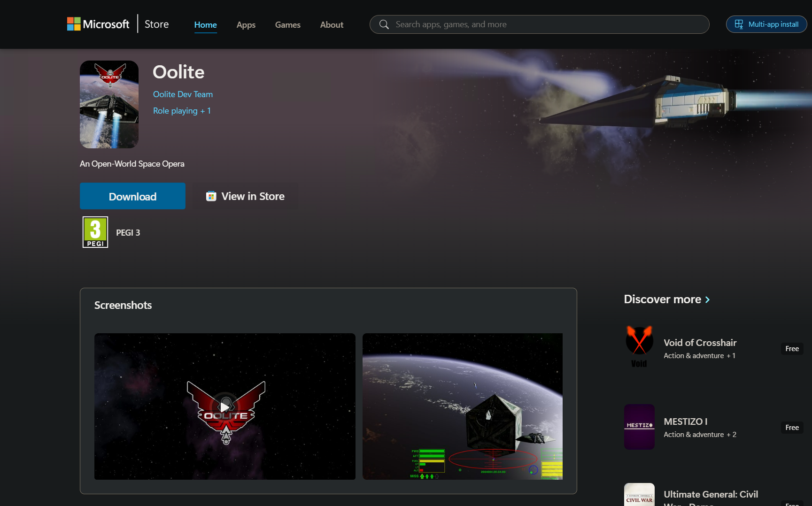Open the space station screenshot thumbnail

pyautogui.click(x=463, y=406)
